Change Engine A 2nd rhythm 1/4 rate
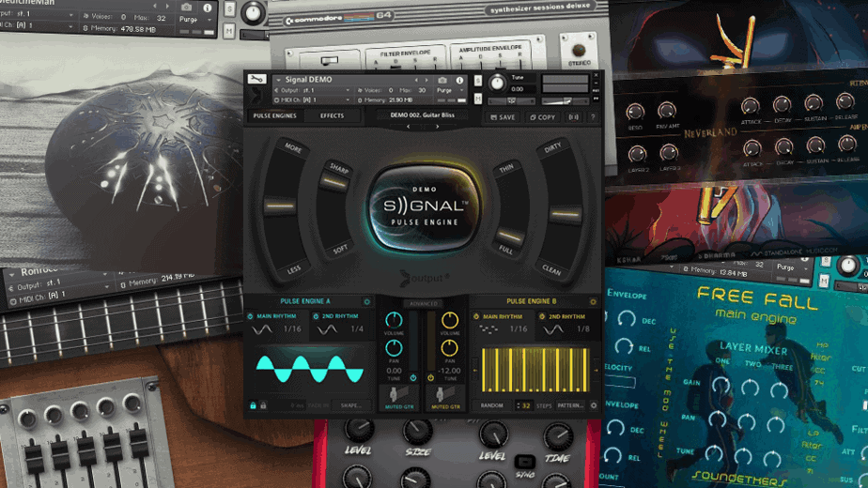868x488 pixels. pos(357,329)
